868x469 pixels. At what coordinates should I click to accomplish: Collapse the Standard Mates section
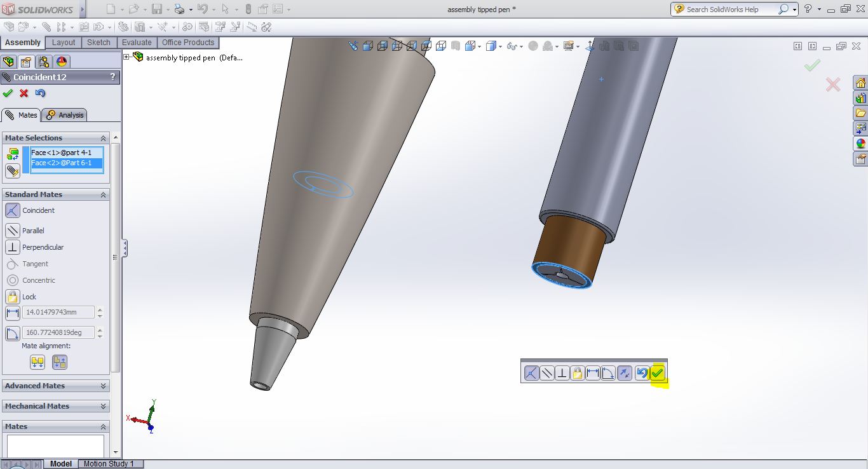point(103,194)
